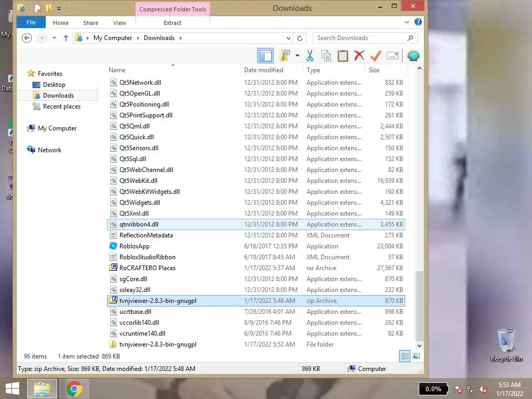Open the File ribbon tab

pos(31,22)
